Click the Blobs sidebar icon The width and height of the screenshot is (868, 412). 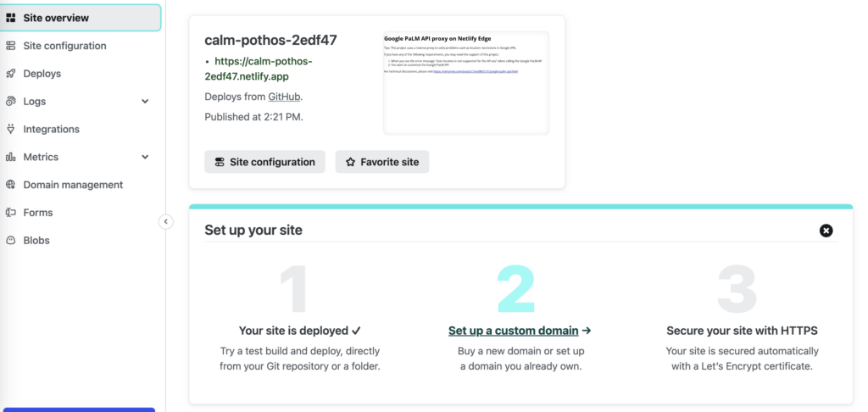point(10,241)
